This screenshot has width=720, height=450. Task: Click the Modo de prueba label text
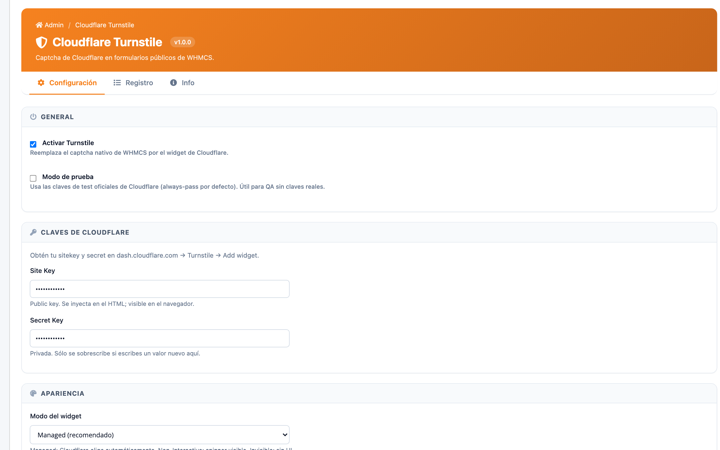(x=68, y=177)
